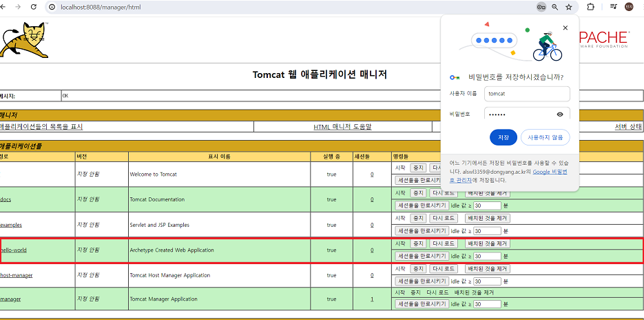Select the Archetype Created Web Application text
Screen dimensions: 644x320
click(172, 250)
